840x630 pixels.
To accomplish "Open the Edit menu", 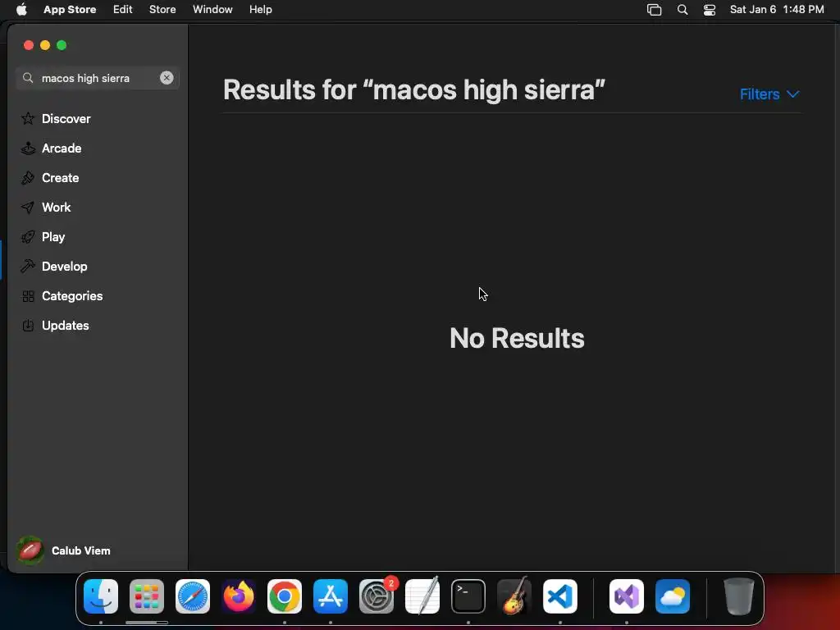I will pos(123,10).
